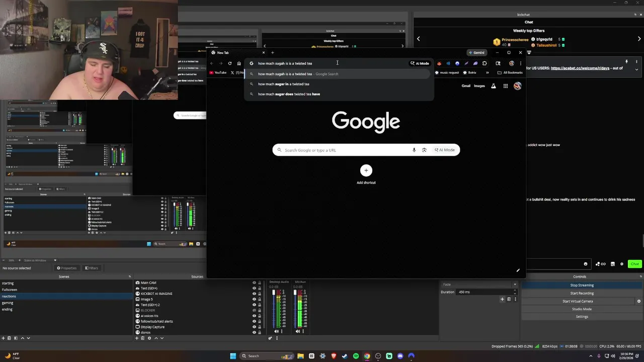Screen dimensions: 644x362
Task: Open Windows Start menu
Action: [x=233, y=356]
